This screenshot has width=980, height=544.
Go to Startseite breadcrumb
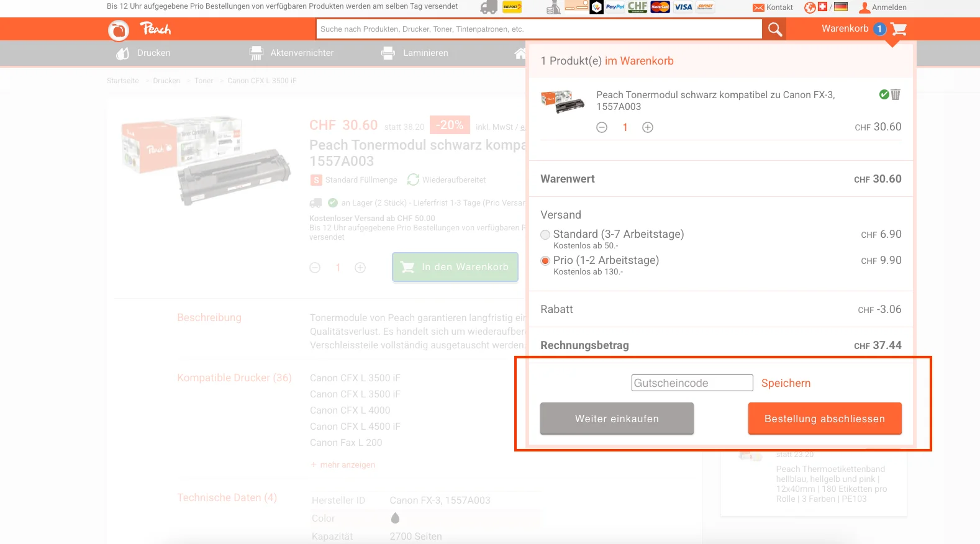(123, 81)
